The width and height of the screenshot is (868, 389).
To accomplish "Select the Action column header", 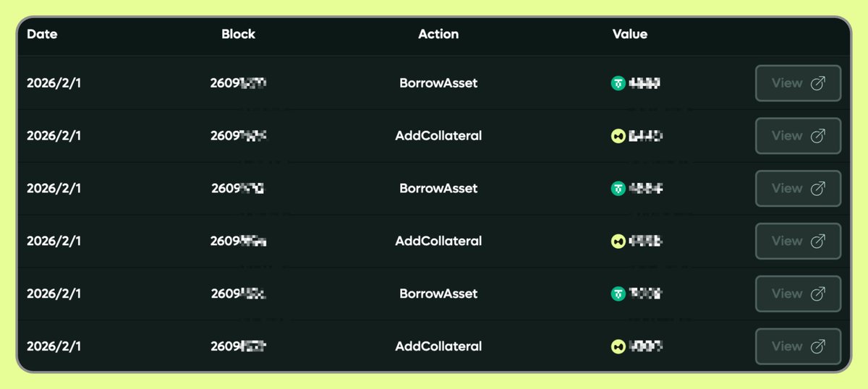I will (438, 34).
